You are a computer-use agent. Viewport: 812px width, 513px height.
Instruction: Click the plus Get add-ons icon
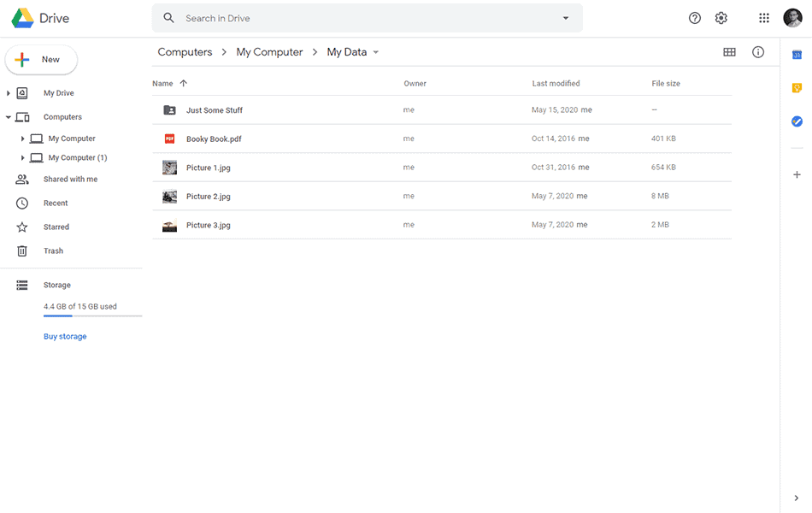point(797,174)
